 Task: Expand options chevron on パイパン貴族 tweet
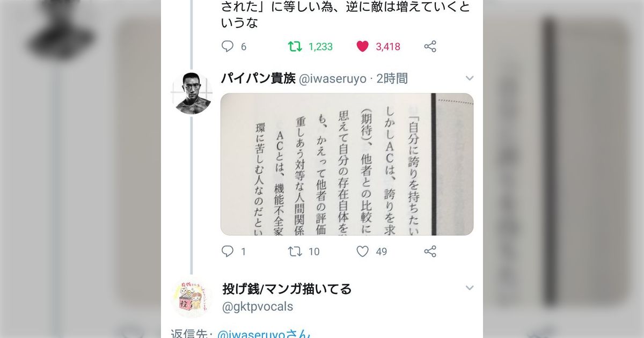pos(470,79)
